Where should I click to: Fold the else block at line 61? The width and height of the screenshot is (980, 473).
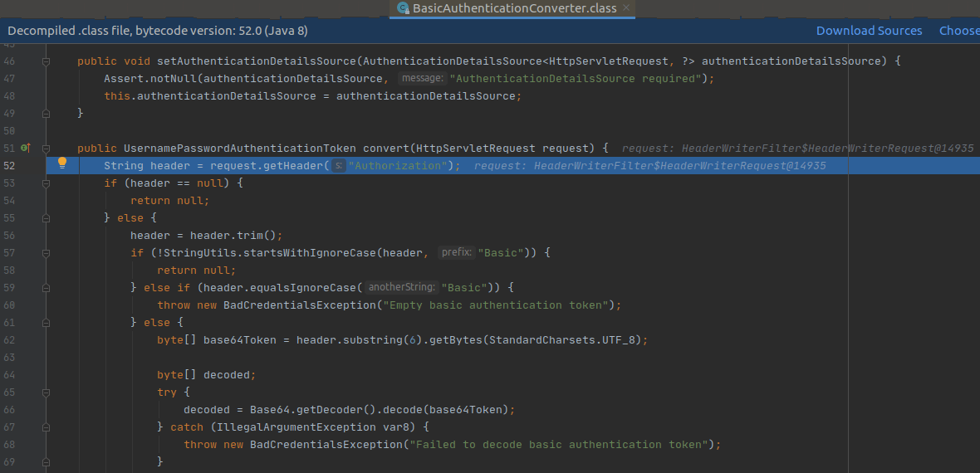point(46,323)
